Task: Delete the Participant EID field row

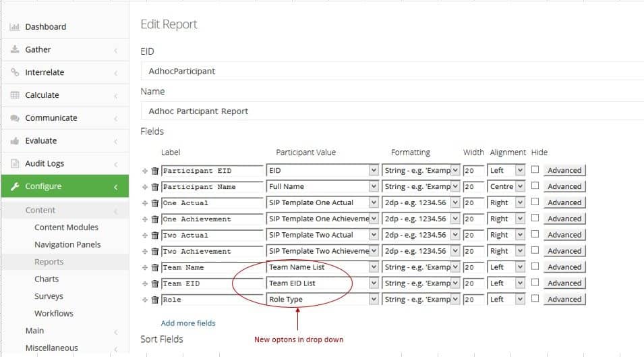Action: click(155, 171)
